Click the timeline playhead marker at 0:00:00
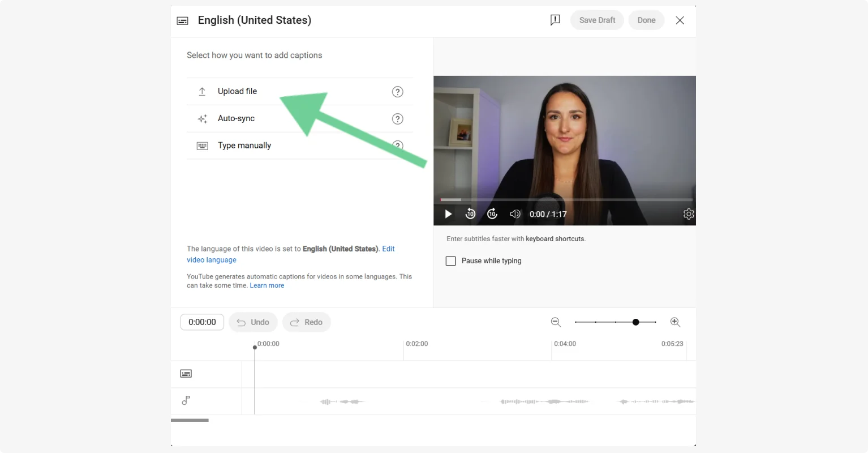Screen dimensions: 868x453 pos(255,347)
